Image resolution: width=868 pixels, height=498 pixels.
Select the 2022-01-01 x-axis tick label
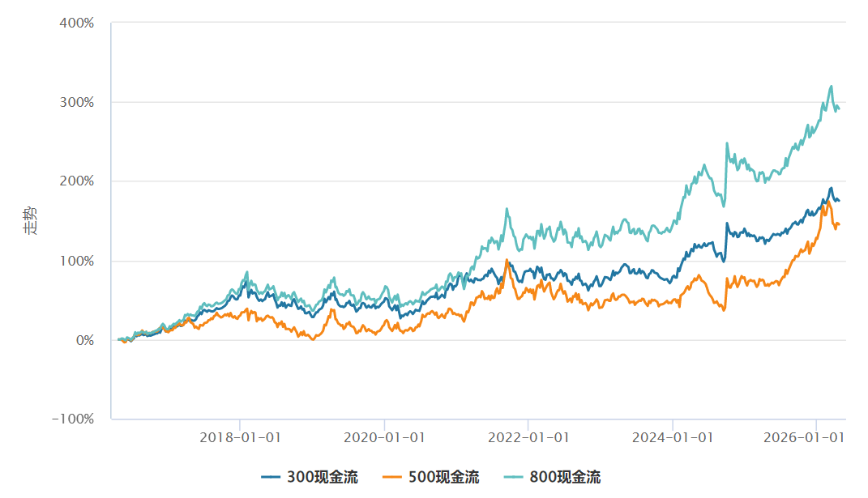pos(528,437)
